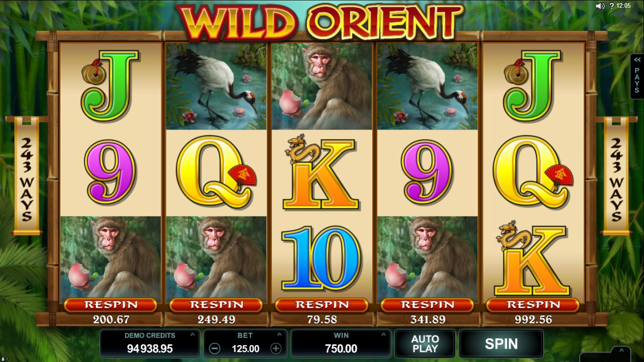Decrease the bet with the minus icon
The image size is (644, 362).
215,349
